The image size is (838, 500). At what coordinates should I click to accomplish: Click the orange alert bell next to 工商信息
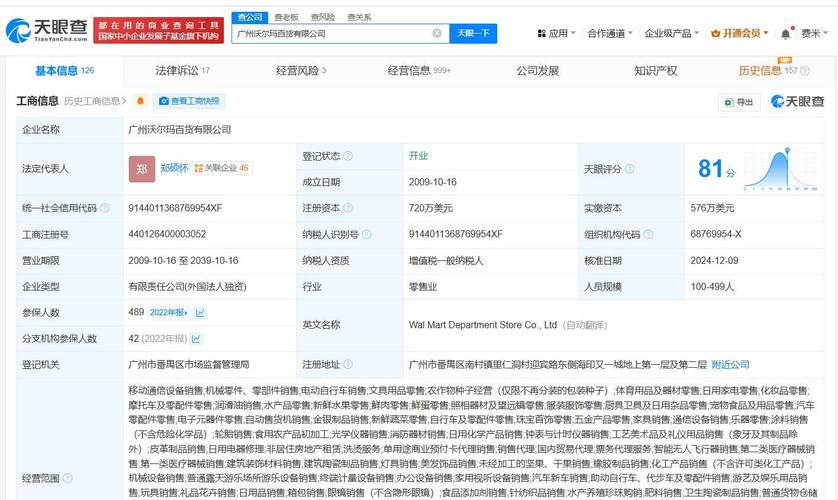141,101
